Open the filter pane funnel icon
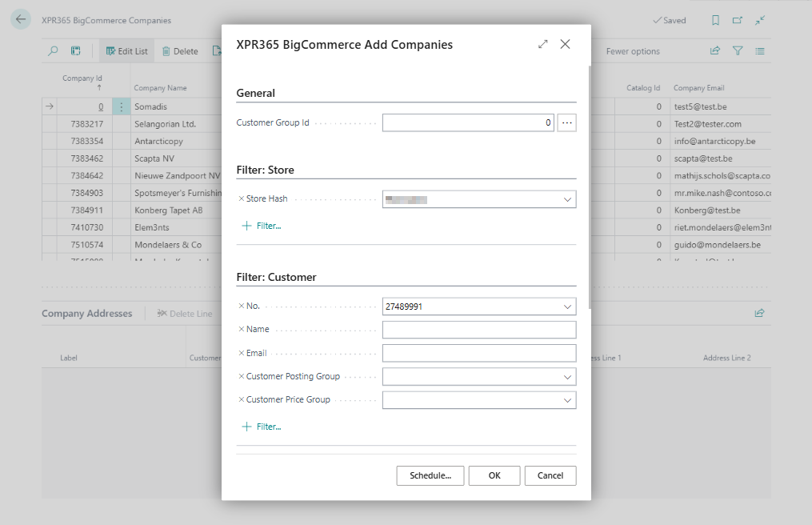The image size is (812, 525). [x=738, y=50]
